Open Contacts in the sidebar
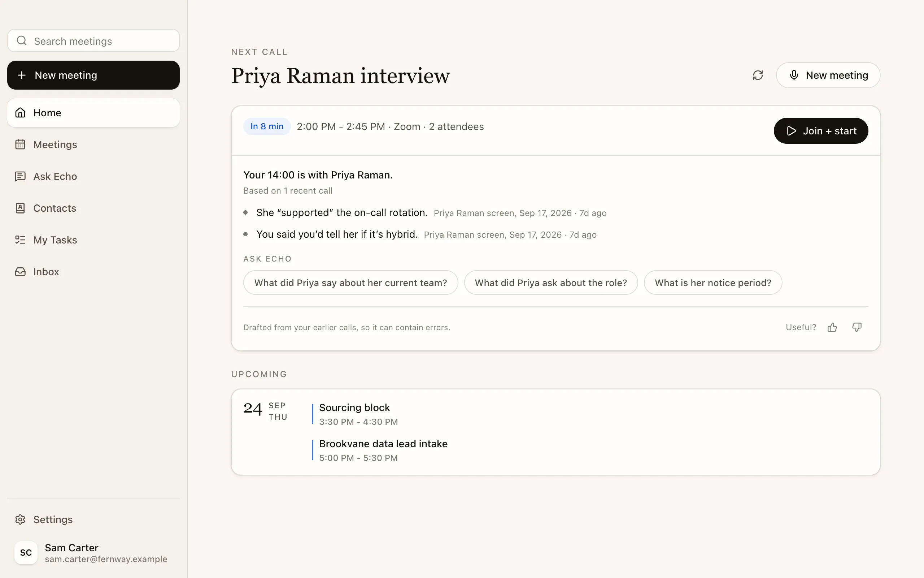The image size is (924, 578). click(x=93, y=208)
